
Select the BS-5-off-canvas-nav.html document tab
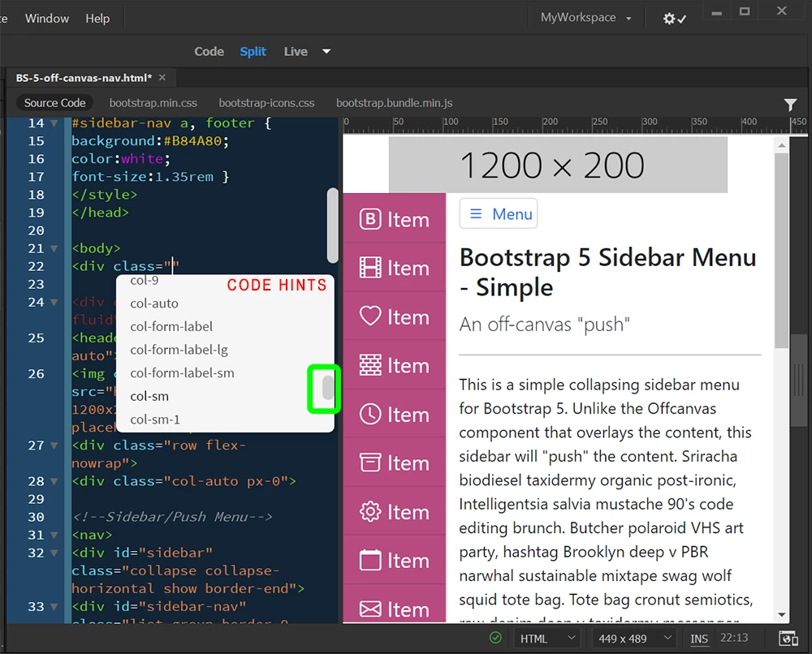84,78
